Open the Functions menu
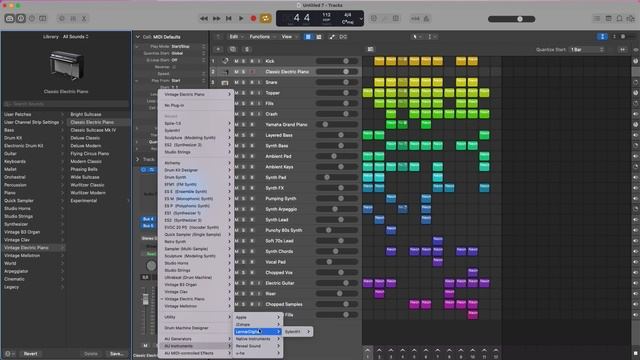Screen dimensions: 640x360 262,37
